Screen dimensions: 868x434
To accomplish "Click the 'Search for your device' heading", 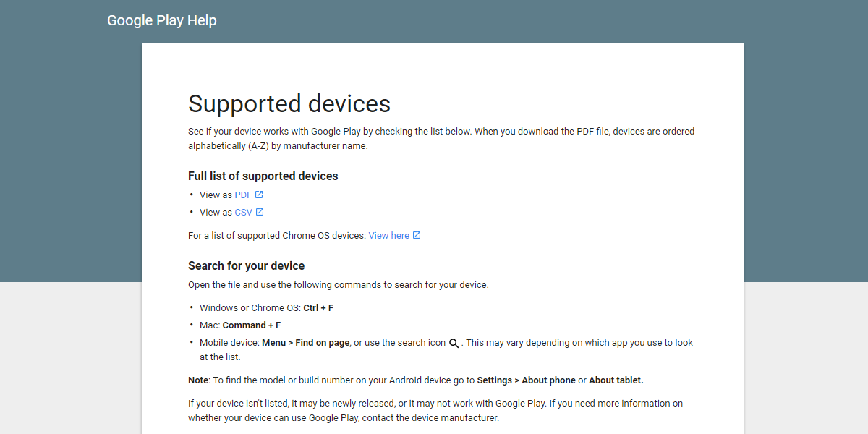I will pos(246,266).
